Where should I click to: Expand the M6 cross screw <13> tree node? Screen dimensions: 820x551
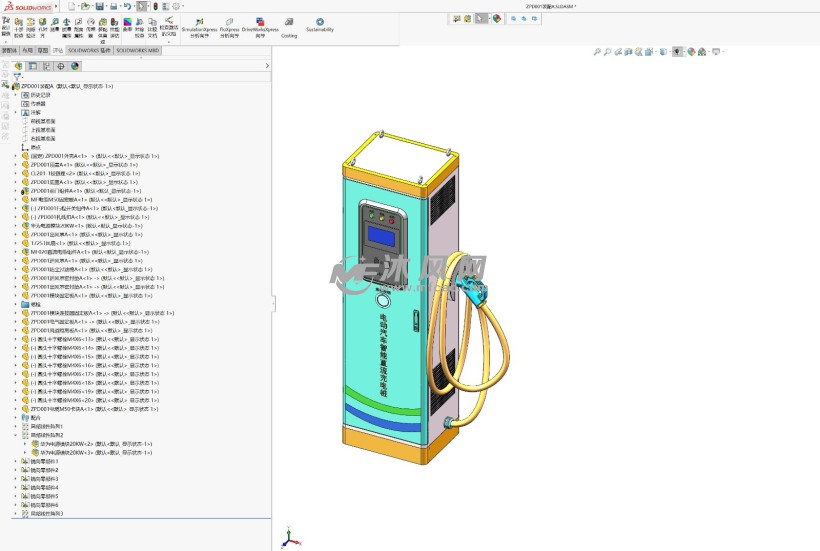point(15,339)
